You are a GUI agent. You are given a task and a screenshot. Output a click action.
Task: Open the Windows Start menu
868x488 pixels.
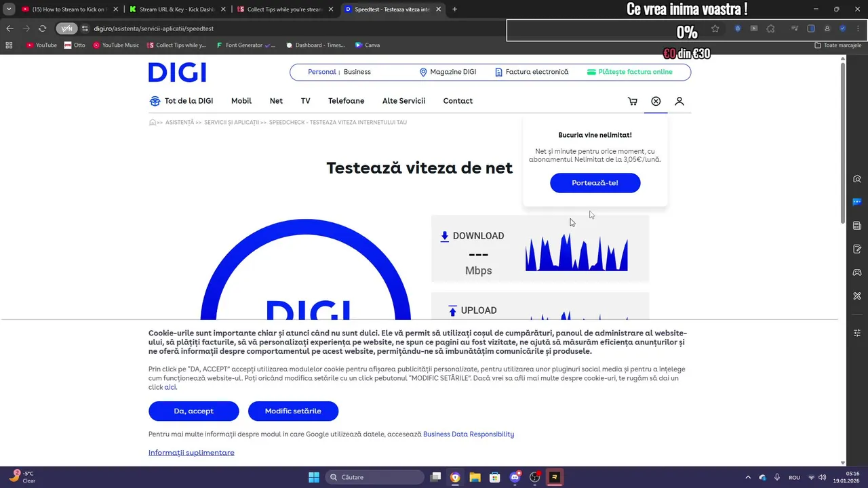314,477
